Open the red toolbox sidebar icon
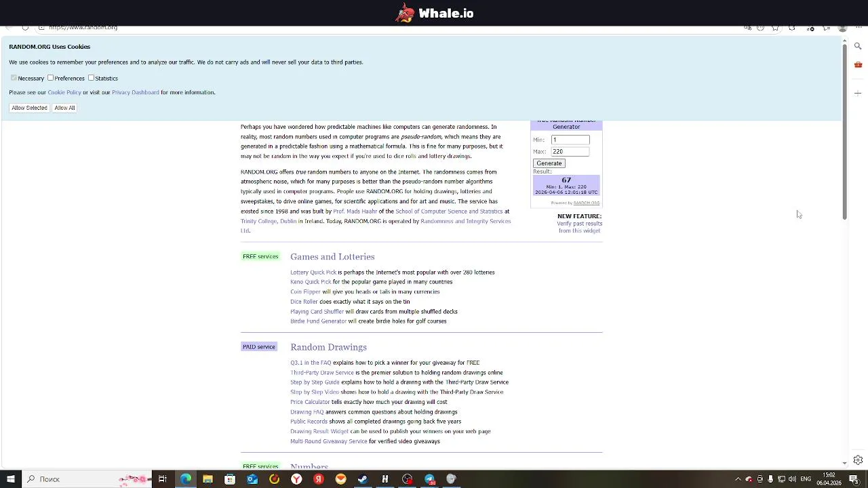868x488 pixels. pyautogui.click(x=858, y=65)
